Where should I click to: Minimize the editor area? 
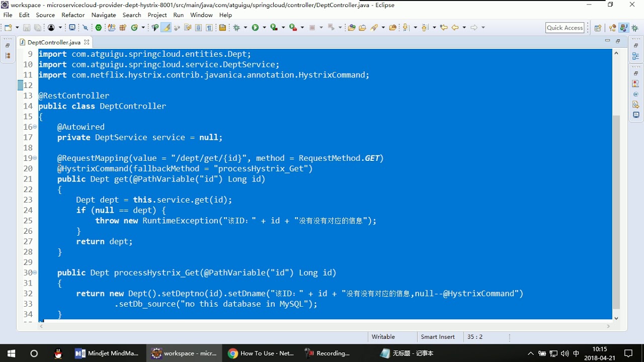point(607,41)
